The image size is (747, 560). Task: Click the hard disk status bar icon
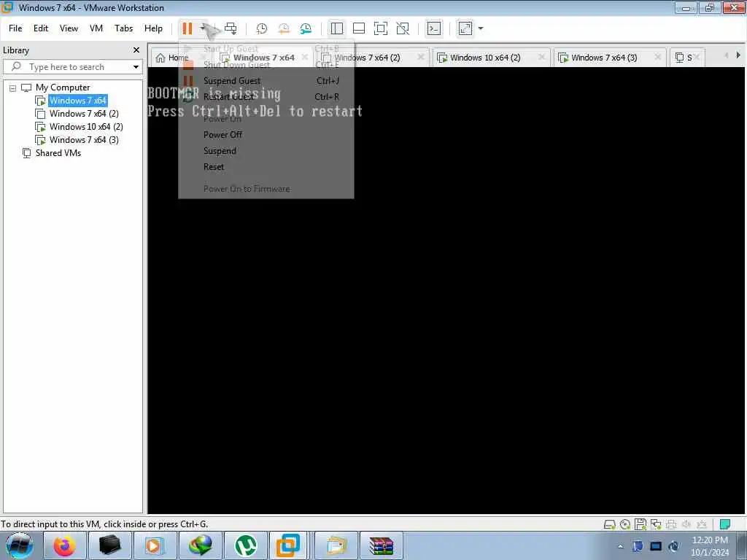click(609, 525)
